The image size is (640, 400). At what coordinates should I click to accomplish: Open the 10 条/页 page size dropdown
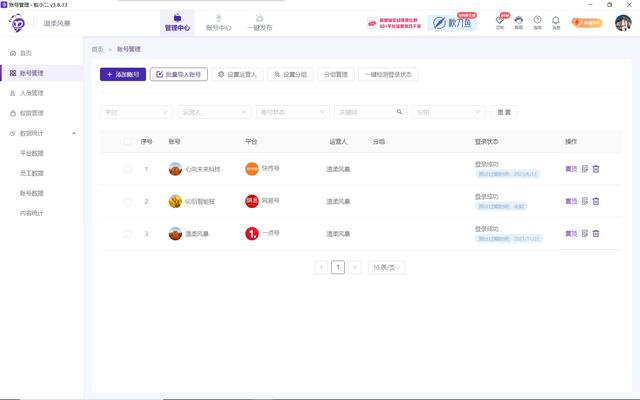(x=386, y=268)
